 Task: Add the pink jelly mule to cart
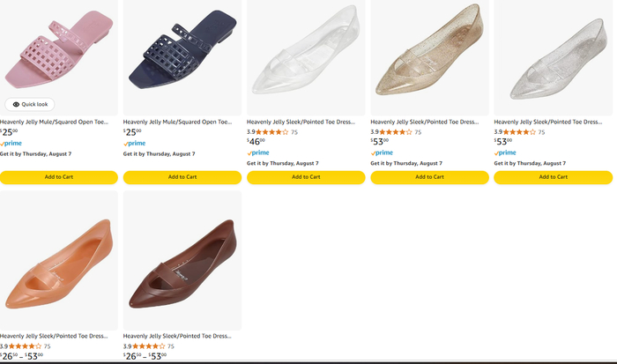tap(59, 177)
